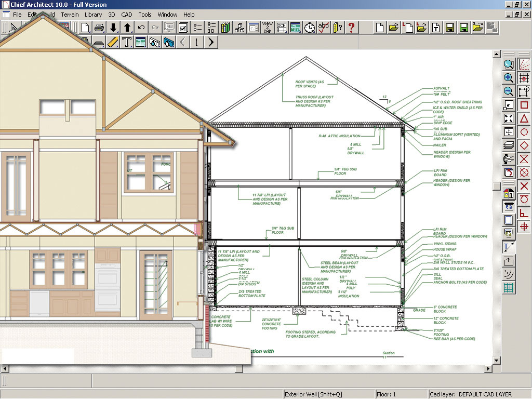Click the Floor: 1 status field
Screen dimensions: 532x399
pos(401,394)
